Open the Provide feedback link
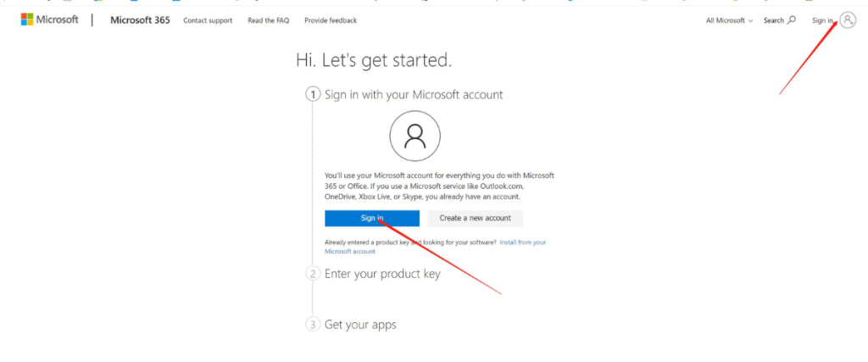Screen dimensions: 868x362 tap(330, 20)
